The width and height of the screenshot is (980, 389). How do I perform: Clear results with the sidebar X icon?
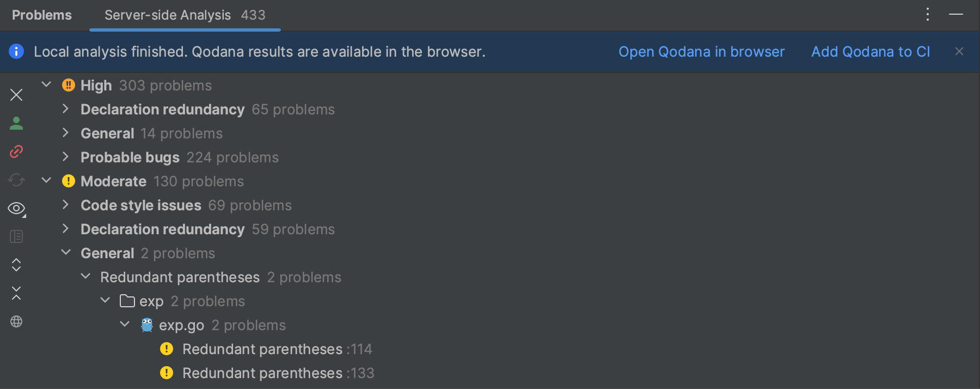16,95
